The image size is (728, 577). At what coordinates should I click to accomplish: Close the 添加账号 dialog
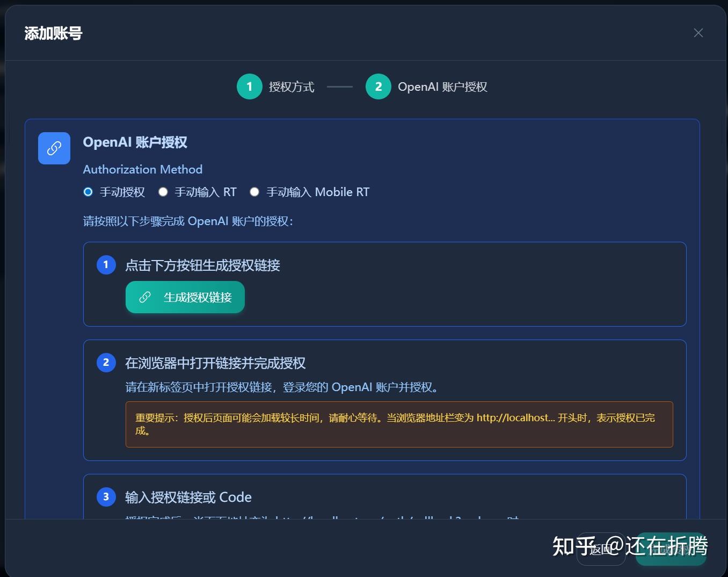coord(698,33)
